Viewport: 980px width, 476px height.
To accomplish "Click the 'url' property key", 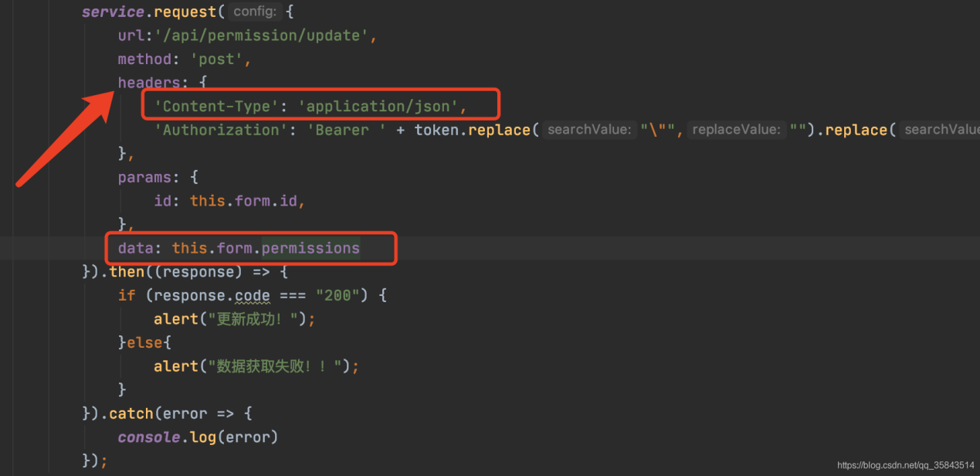I will [131, 36].
